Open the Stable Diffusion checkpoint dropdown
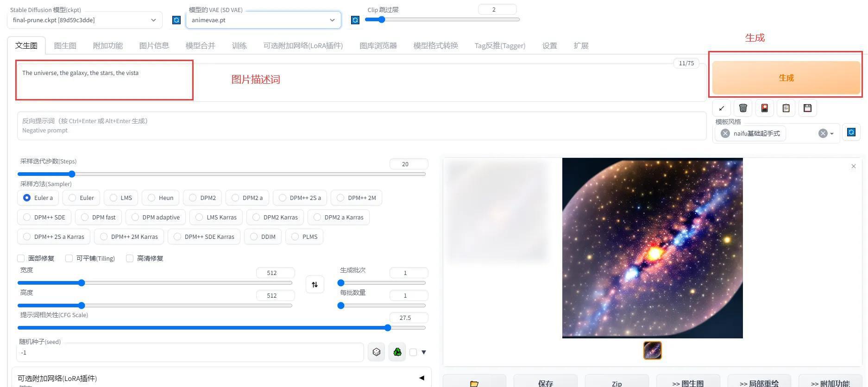The width and height of the screenshot is (868, 387). (x=85, y=20)
